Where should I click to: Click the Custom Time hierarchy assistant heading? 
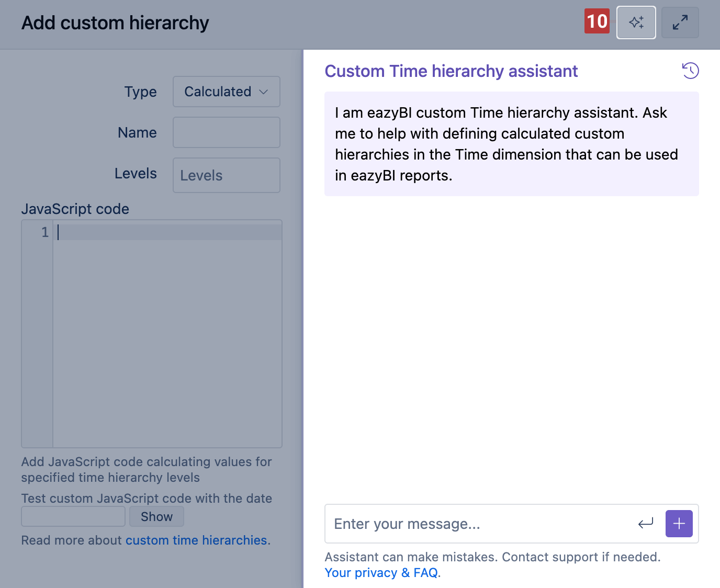451,71
